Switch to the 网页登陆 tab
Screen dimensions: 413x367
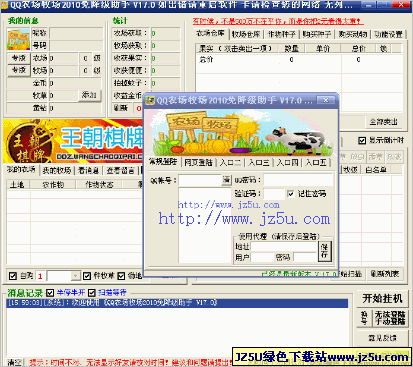(198, 162)
